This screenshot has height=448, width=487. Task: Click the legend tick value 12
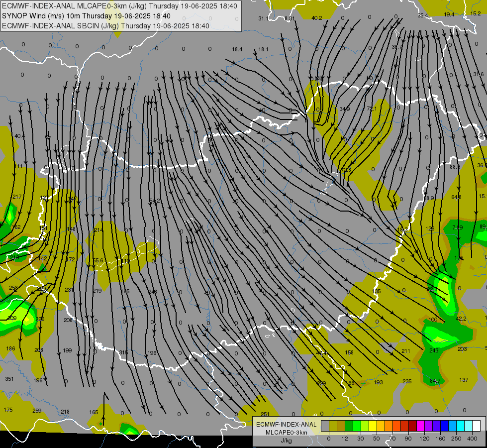[x=345, y=439]
